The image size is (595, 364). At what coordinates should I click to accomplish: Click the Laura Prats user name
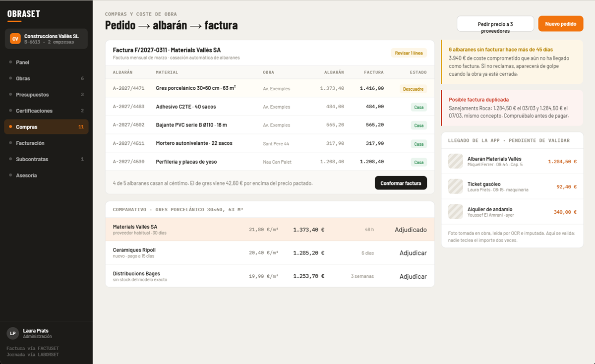click(x=36, y=331)
